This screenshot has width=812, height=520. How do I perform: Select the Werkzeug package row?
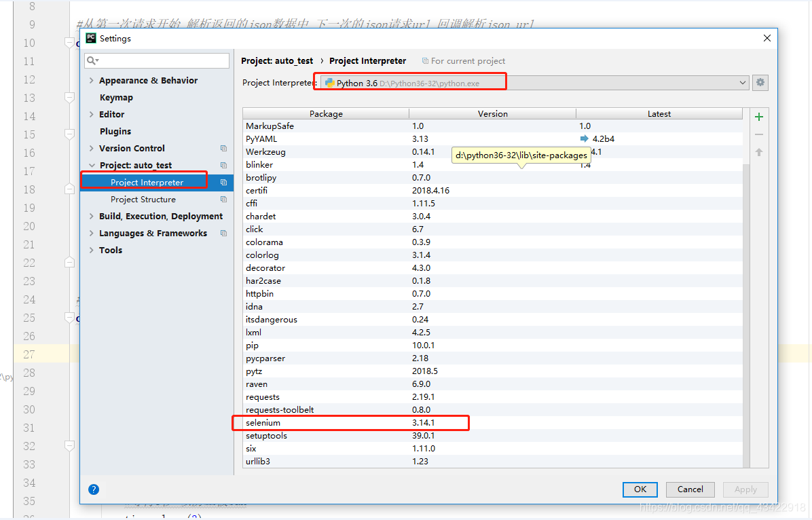(x=492, y=152)
